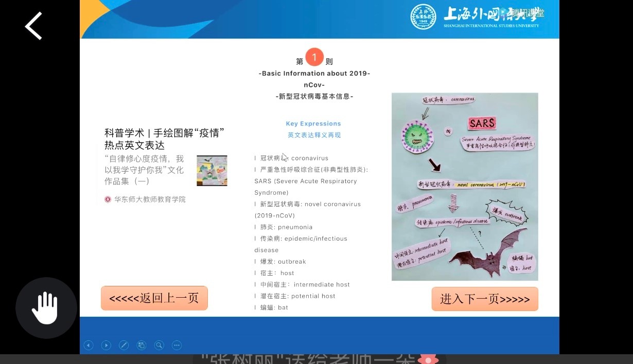Tap the back arrow at top left
The height and width of the screenshot is (364, 633).
(33, 26)
